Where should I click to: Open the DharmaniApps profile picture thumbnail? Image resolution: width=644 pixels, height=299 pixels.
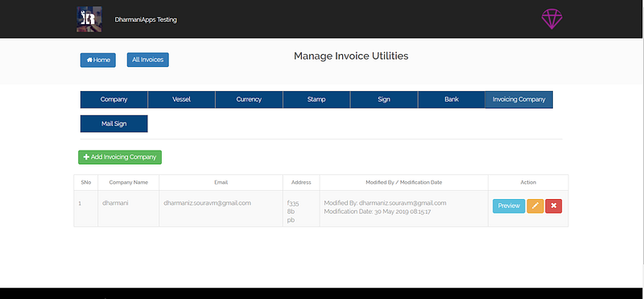point(89,19)
